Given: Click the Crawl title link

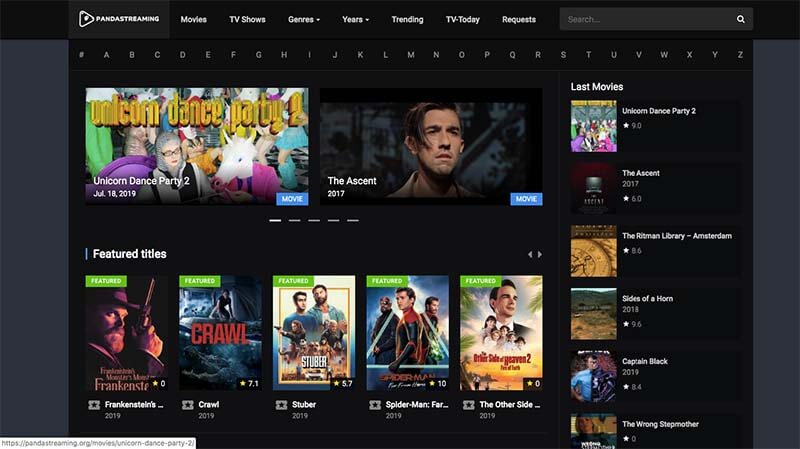Looking at the screenshot, I should [209, 405].
